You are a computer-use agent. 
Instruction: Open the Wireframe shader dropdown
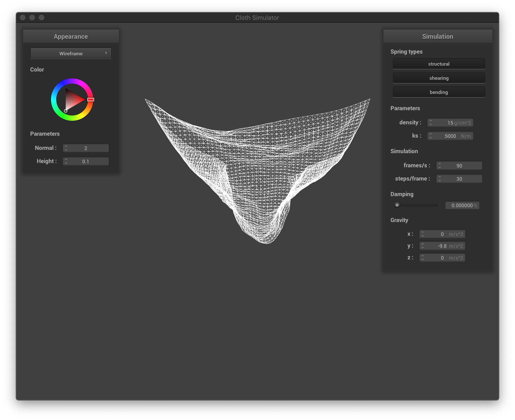tap(71, 54)
